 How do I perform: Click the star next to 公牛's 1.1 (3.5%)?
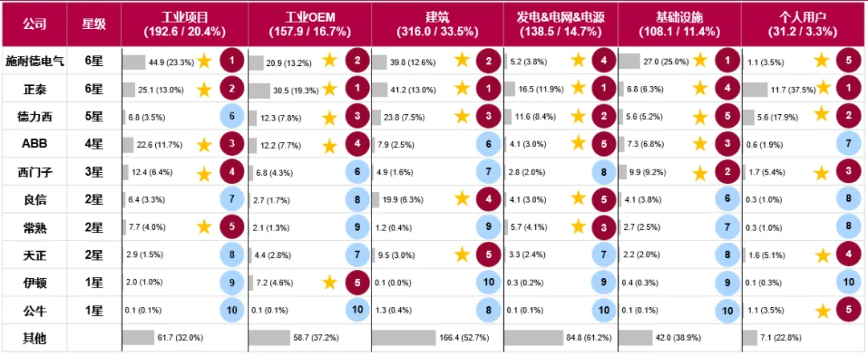coord(821,311)
